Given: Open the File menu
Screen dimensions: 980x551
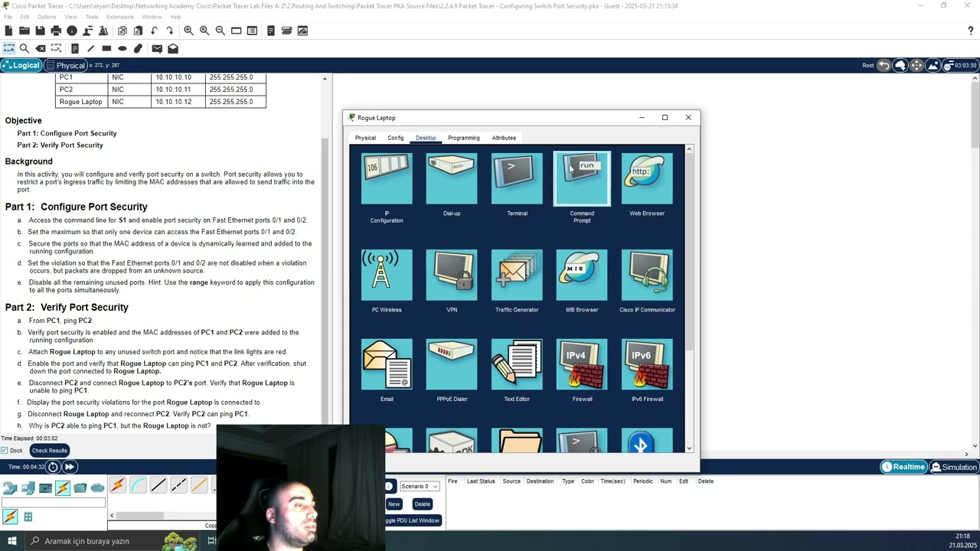Looking at the screenshot, I should tap(8, 17).
